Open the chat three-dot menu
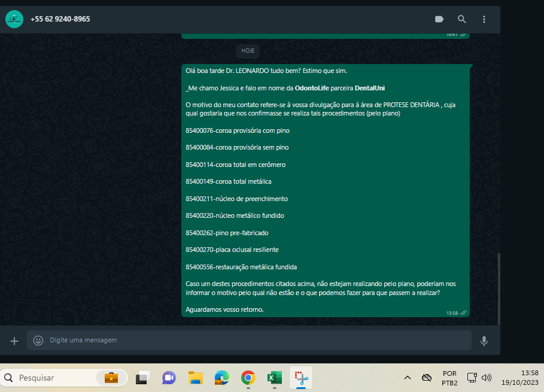The height and width of the screenshot is (392, 544). click(x=484, y=19)
